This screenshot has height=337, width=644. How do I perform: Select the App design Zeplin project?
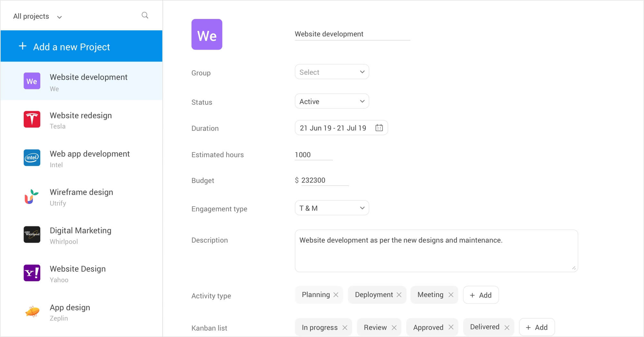pos(81,311)
